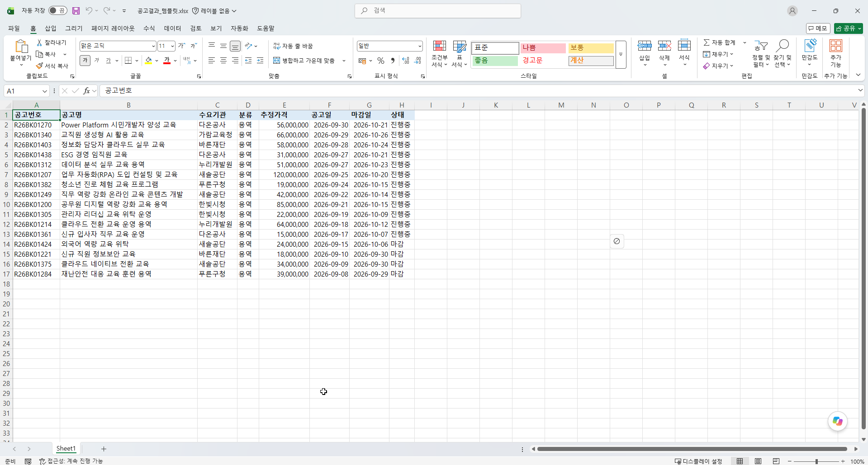
Task: Click the Undo arrow icon
Action: point(89,10)
